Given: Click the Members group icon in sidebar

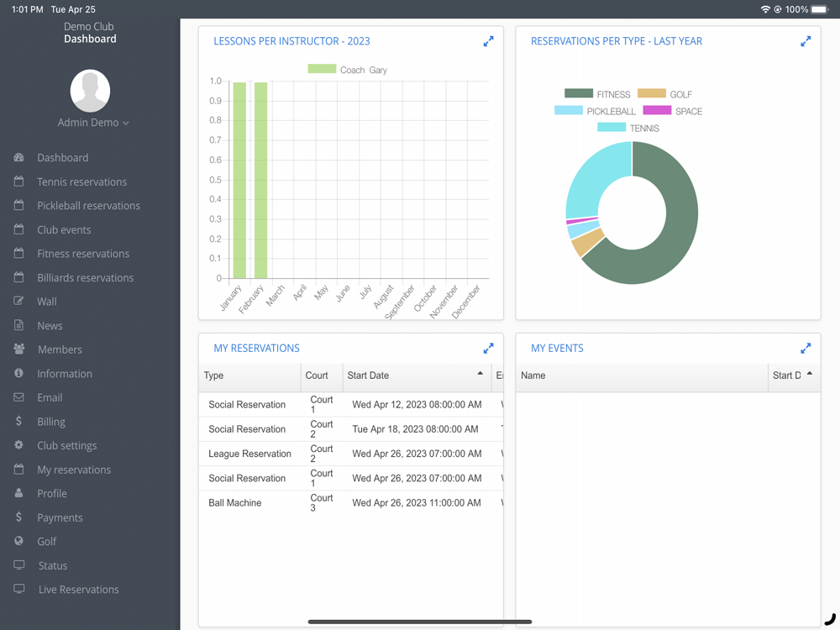Looking at the screenshot, I should point(18,349).
